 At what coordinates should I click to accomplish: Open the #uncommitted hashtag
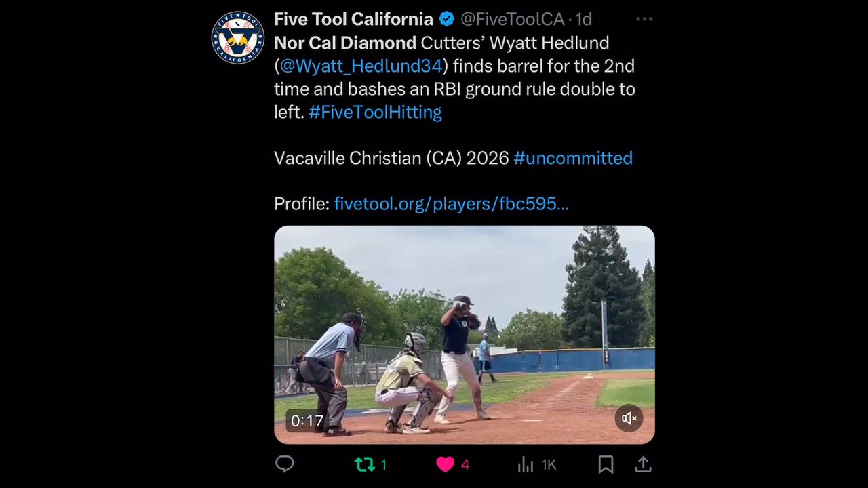[573, 158]
